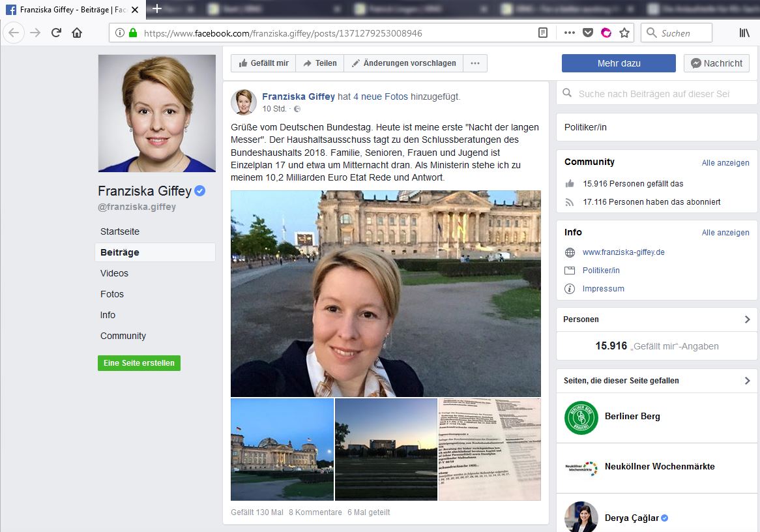This screenshot has width=760, height=532.
Task: Open Community in the page sidebar
Action: tap(123, 336)
